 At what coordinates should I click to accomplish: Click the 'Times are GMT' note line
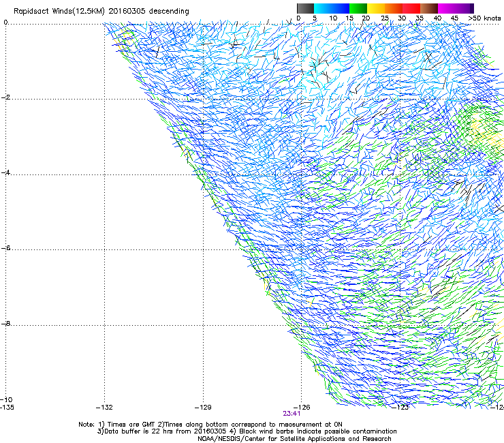coord(210,425)
